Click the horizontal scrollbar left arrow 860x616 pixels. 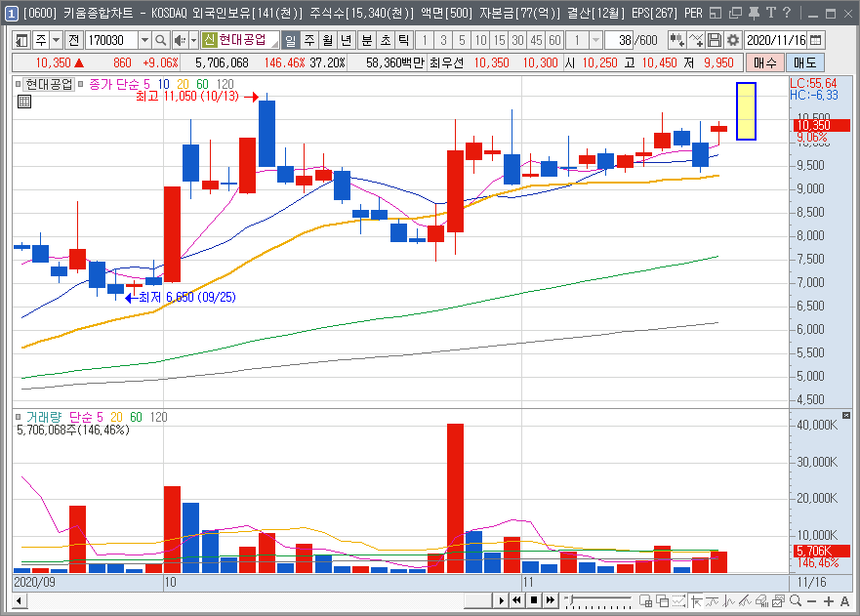click(19, 601)
